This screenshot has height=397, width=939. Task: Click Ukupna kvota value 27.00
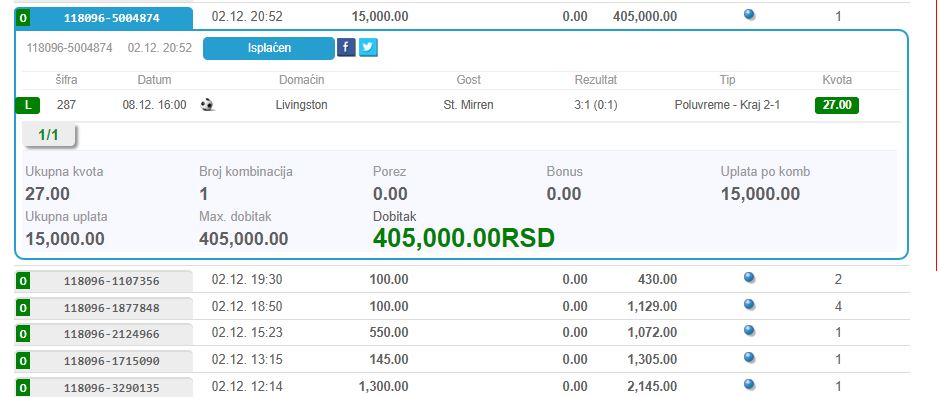[x=47, y=194]
